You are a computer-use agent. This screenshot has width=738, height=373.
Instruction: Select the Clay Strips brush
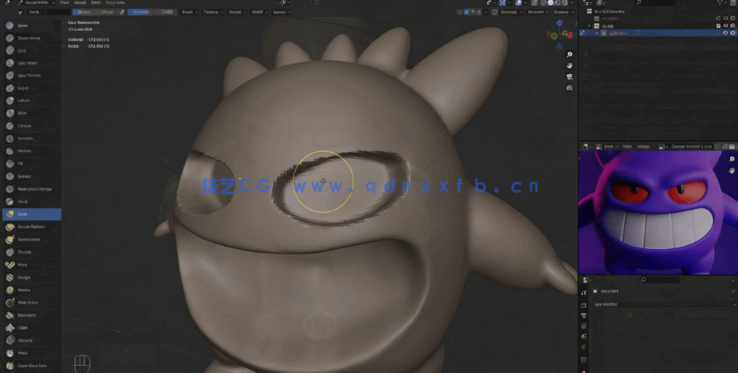coord(31,63)
